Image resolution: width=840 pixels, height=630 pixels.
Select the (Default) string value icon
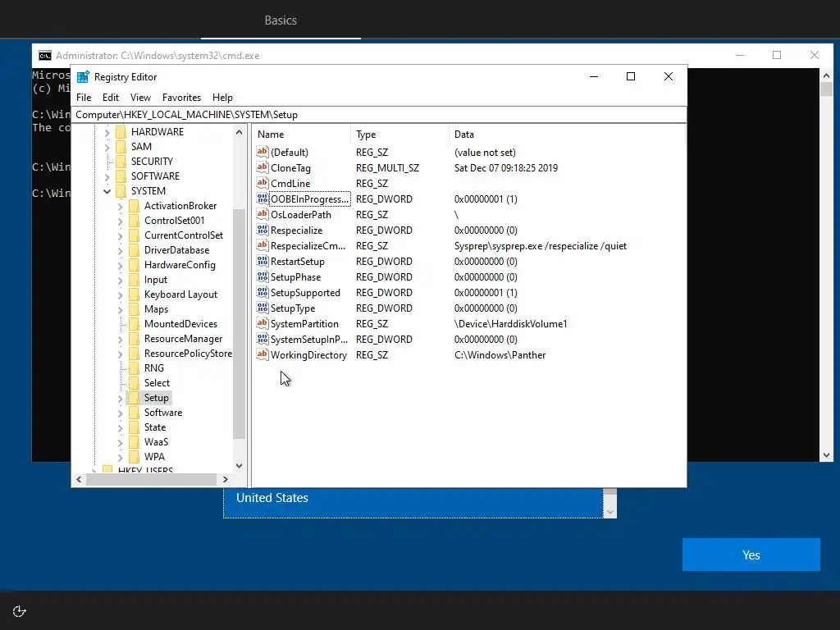coord(262,152)
